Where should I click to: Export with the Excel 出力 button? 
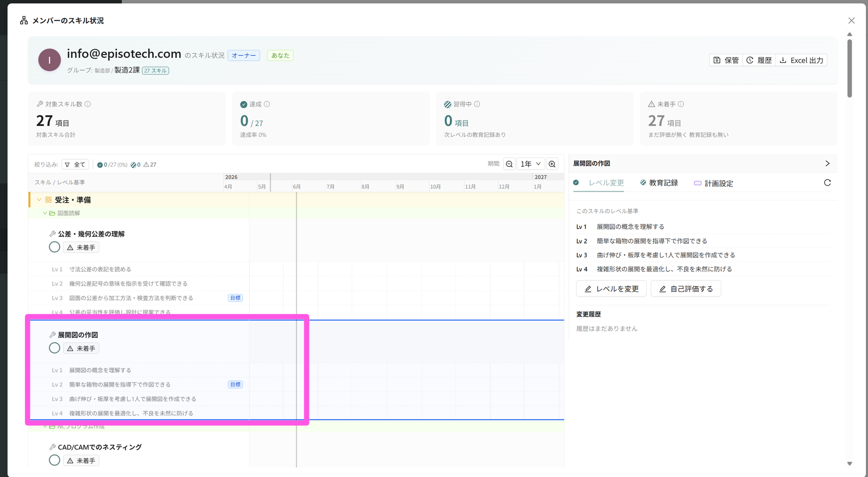[802, 60]
